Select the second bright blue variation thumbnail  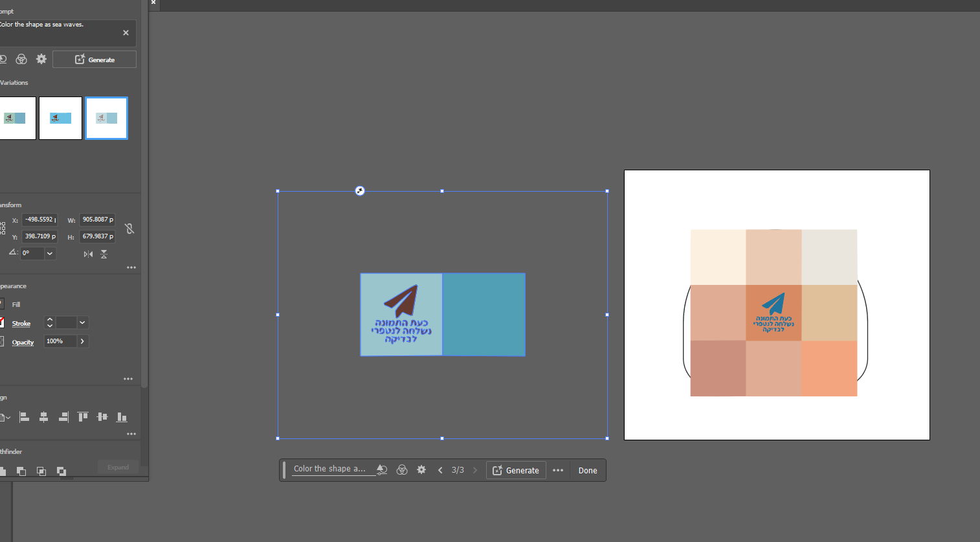click(61, 118)
